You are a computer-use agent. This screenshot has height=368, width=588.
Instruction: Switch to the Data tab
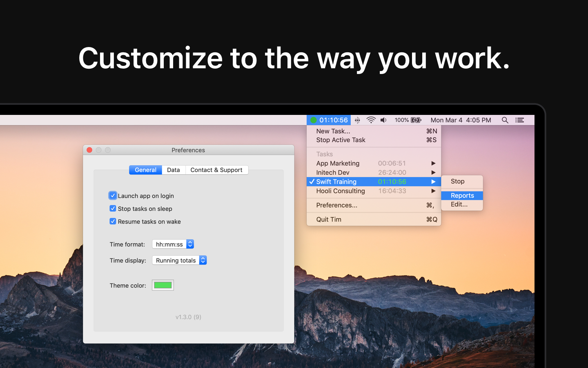coord(173,170)
